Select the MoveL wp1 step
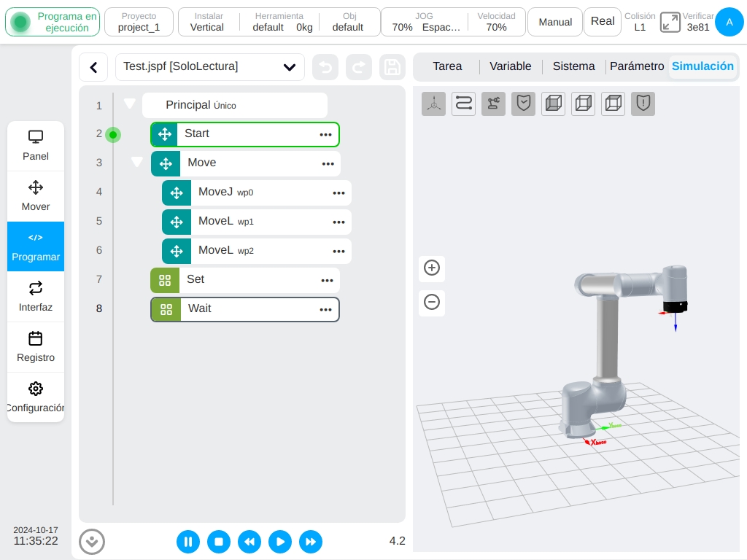Viewport: 747px width, 560px height. (x=257, y=222)
